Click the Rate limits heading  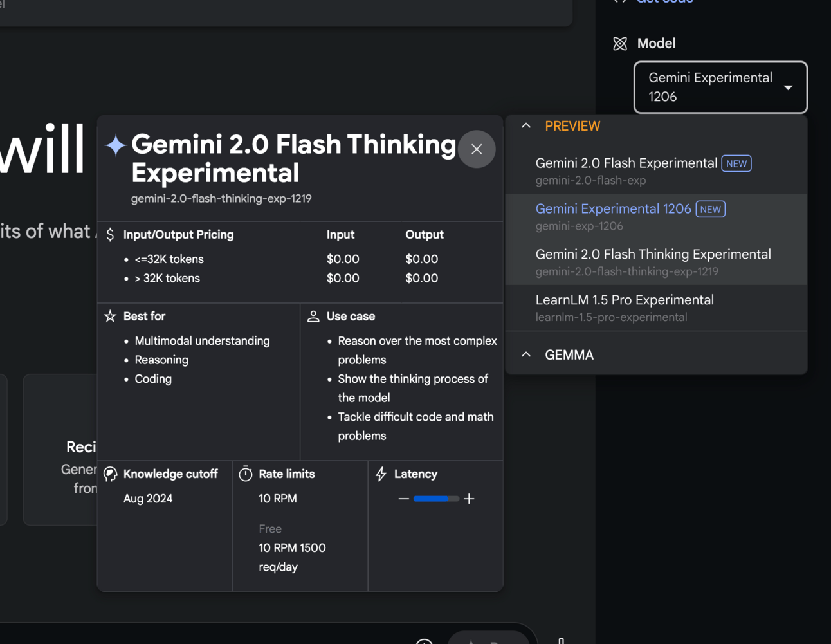tap(287, 474)
